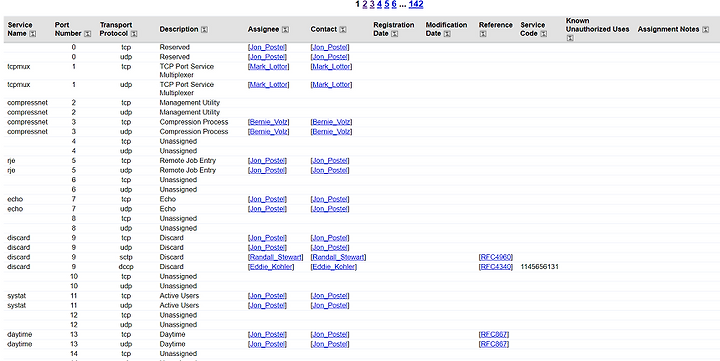Viewport: 720px width, 361px height.
Task: Click the Port Number column filter icon
Action: 88,34
